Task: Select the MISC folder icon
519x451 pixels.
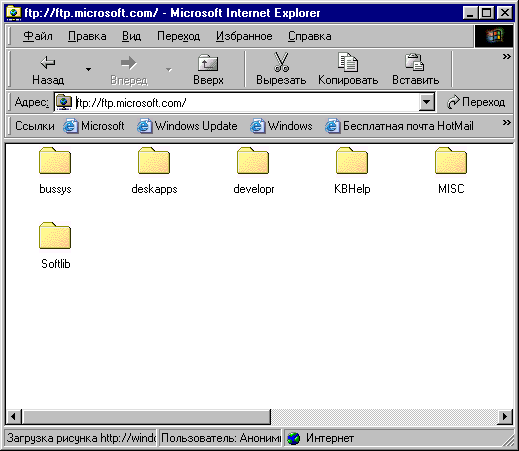Action: point(451,161)
